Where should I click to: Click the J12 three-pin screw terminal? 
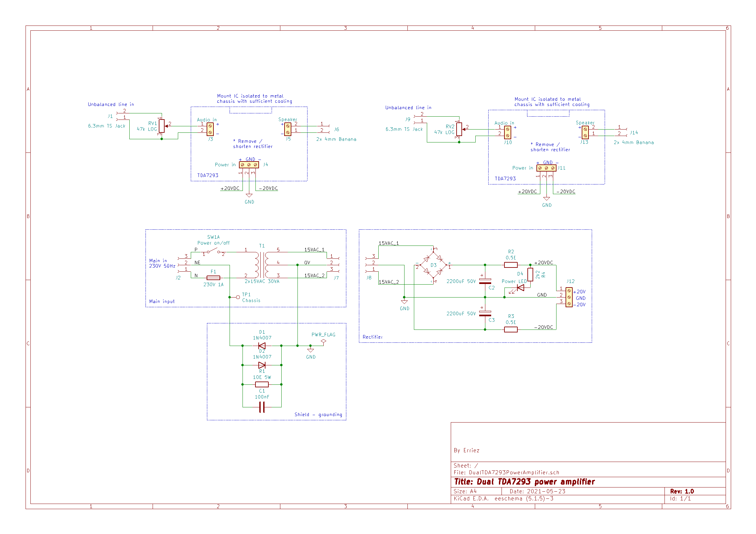(x=569, y=298)
